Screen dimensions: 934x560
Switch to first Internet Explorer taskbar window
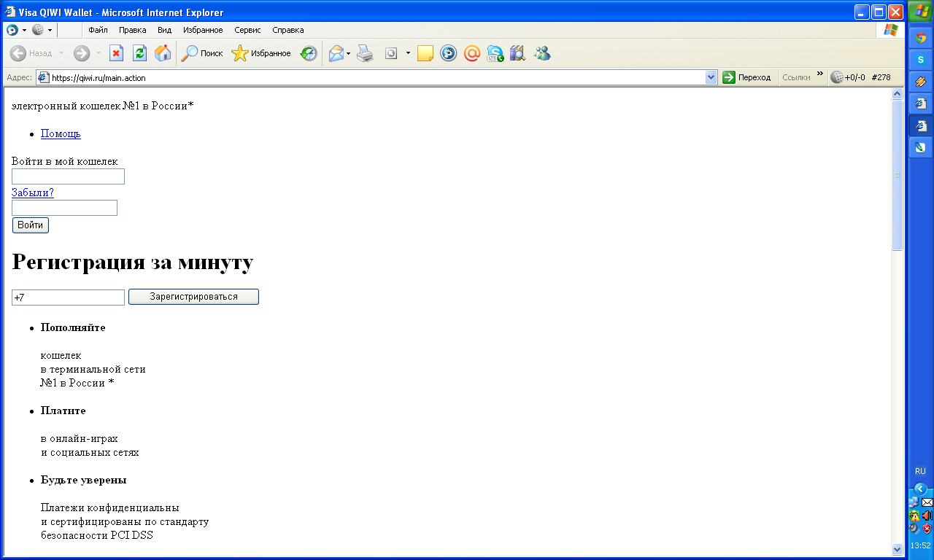(921, 104)
